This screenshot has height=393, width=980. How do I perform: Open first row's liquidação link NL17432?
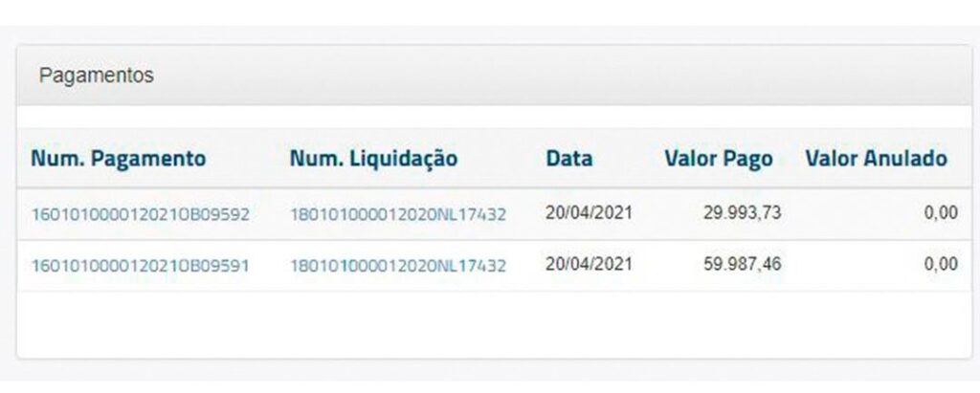[397, 214]
